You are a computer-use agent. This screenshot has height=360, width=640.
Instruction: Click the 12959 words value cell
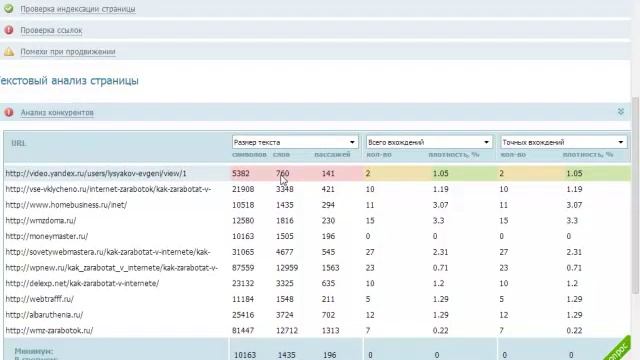point(287,268)
